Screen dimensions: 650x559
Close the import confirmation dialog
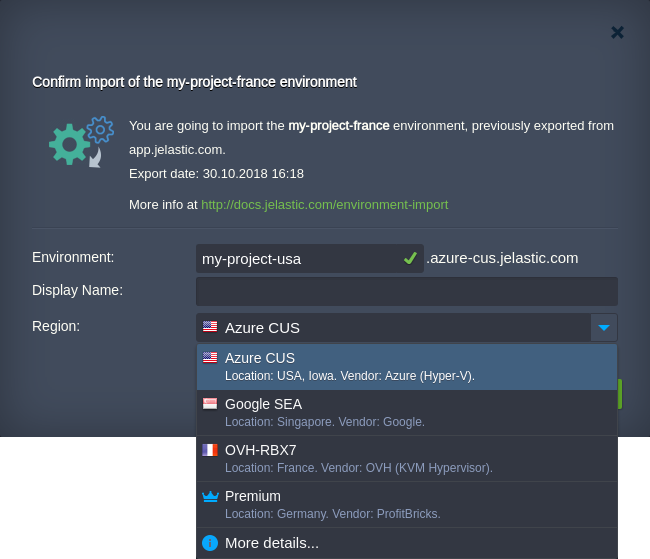(617, 32)
